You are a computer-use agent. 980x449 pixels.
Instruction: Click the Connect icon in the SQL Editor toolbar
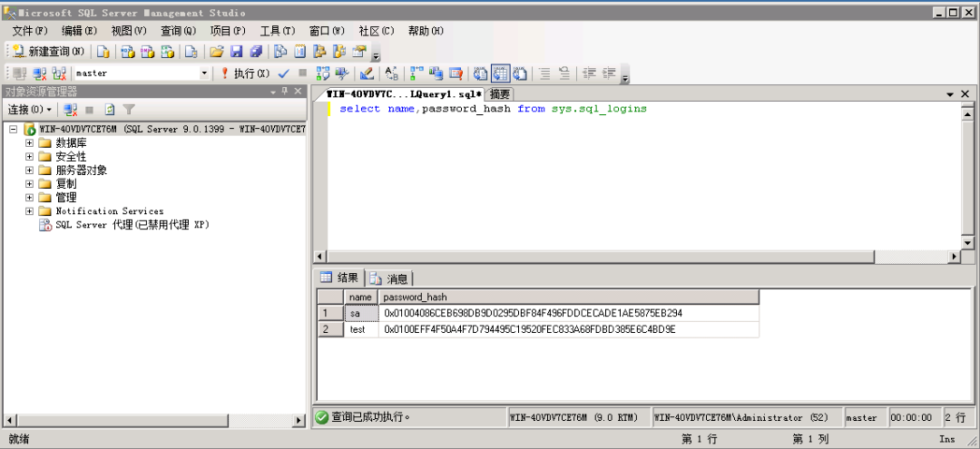[x=19, y=73]
